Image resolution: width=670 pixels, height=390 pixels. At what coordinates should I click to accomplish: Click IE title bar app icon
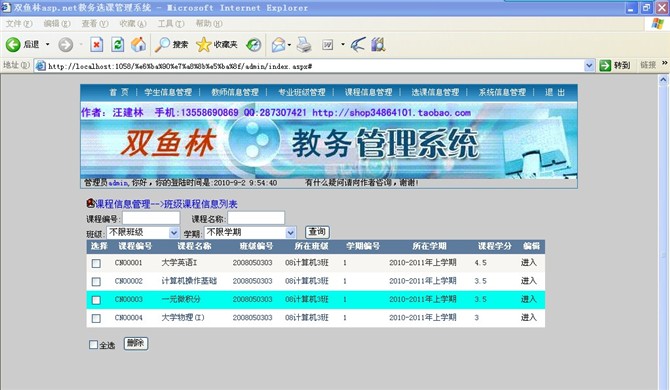tap(6, 7)
